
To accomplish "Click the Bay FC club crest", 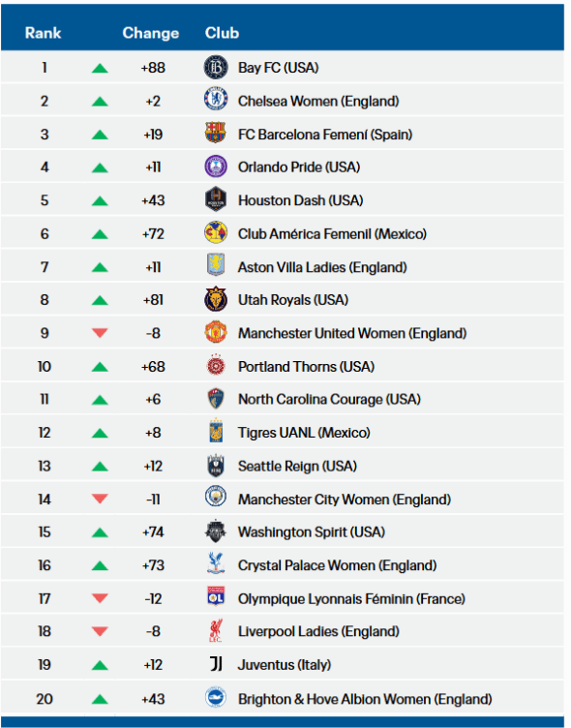I will 216,68.
